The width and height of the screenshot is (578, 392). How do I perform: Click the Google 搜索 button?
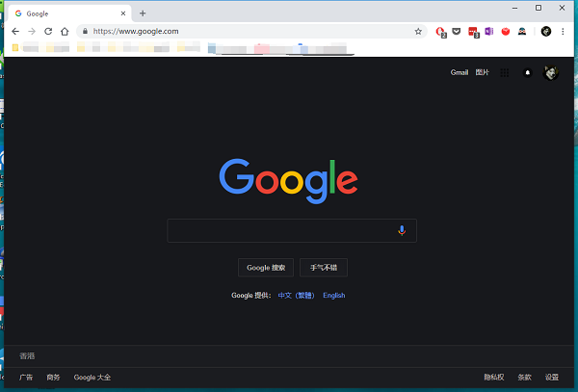(x=266, y=268)
